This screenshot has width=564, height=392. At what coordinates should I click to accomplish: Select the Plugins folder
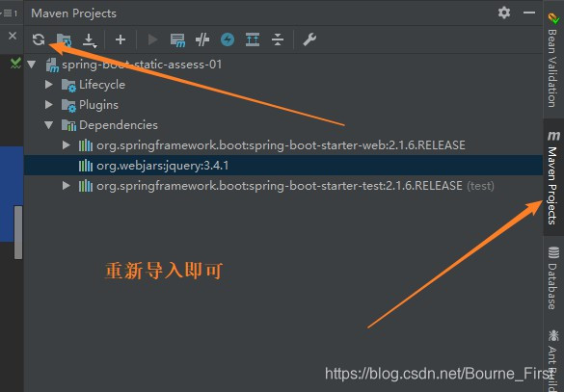pos(90,105)
